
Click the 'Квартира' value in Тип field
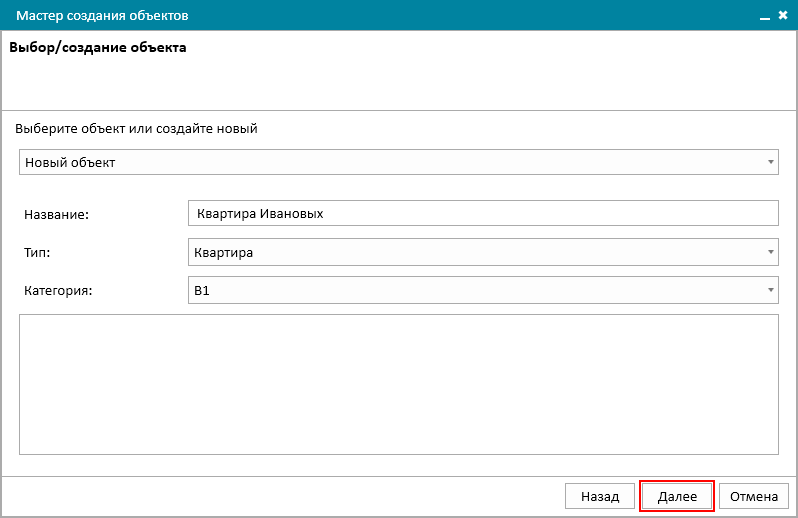(223, 252)
